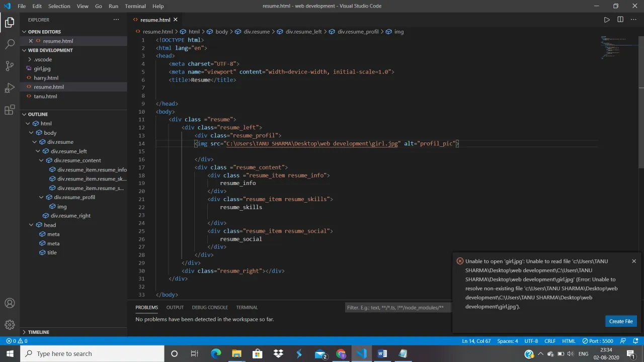
Task: Open the Terminal menu
Action: click(x=135, y=6)
